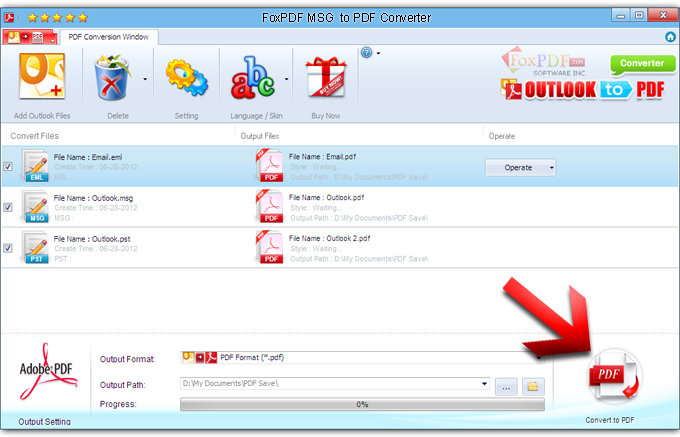The height and width of the screenshot is (437, 680).
Task: Open the red Outlook-to-PDF application menu
Action: [x=30, y=37]
